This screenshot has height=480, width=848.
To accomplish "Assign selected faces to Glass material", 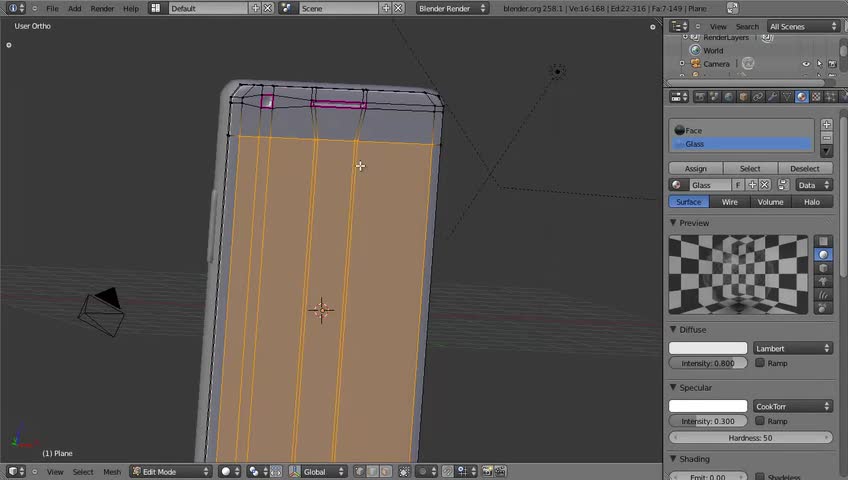I will 695,168.
